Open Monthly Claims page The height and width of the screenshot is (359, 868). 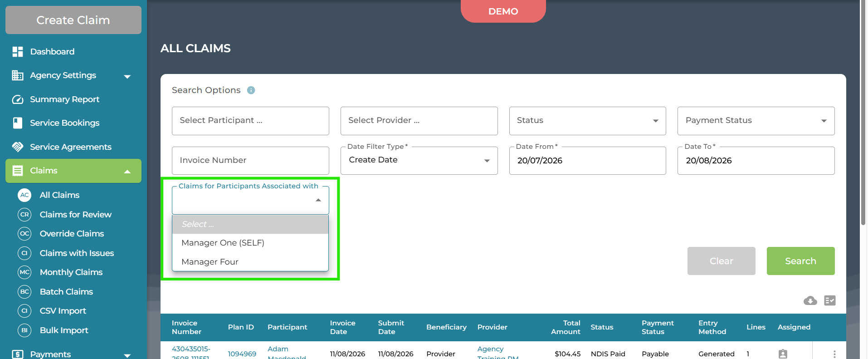(x=71, y=272)
